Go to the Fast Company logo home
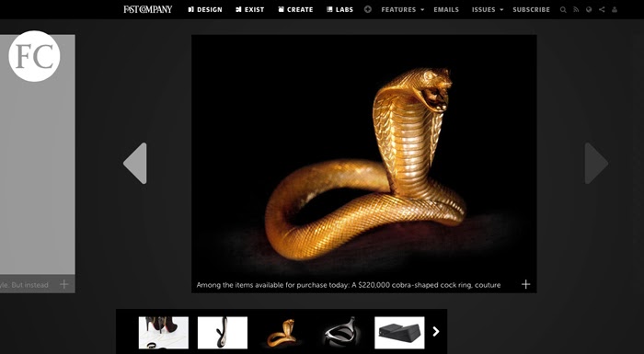This screenshot has height=354, width=644. click(148, 9)
